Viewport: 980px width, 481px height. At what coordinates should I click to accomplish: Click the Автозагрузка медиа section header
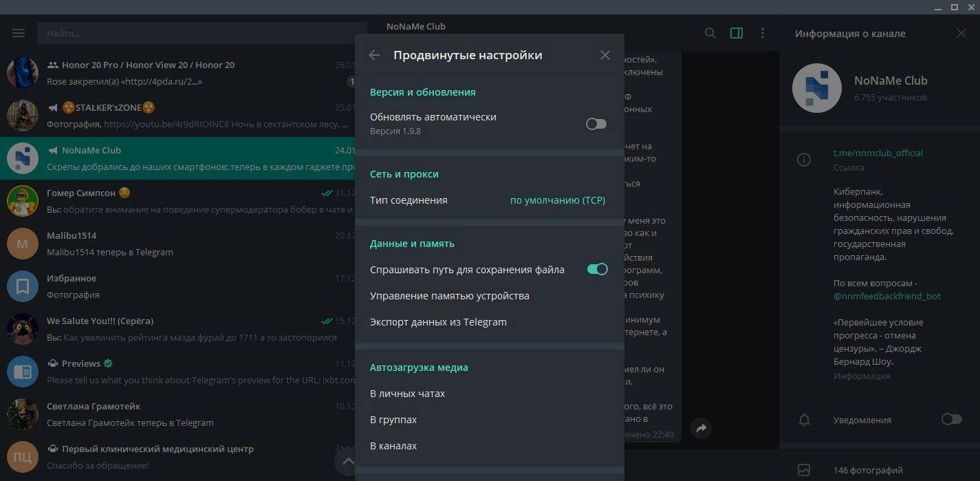point(419,367)
